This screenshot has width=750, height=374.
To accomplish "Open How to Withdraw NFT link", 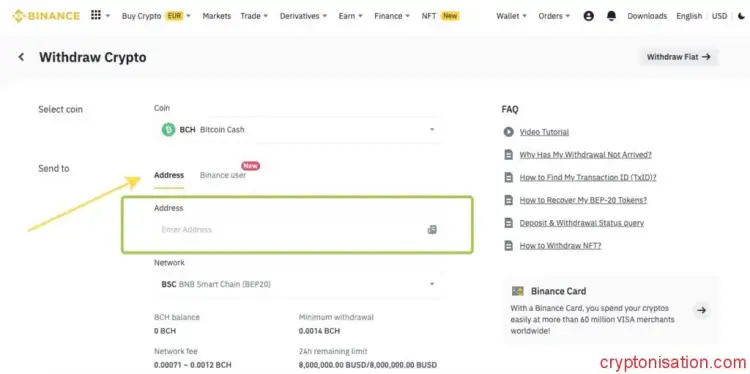I will pos(561,246).
